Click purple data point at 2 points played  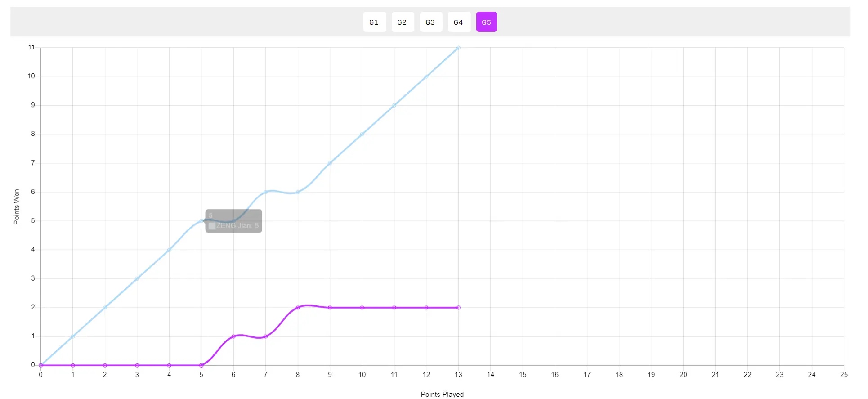coord(105,365)
